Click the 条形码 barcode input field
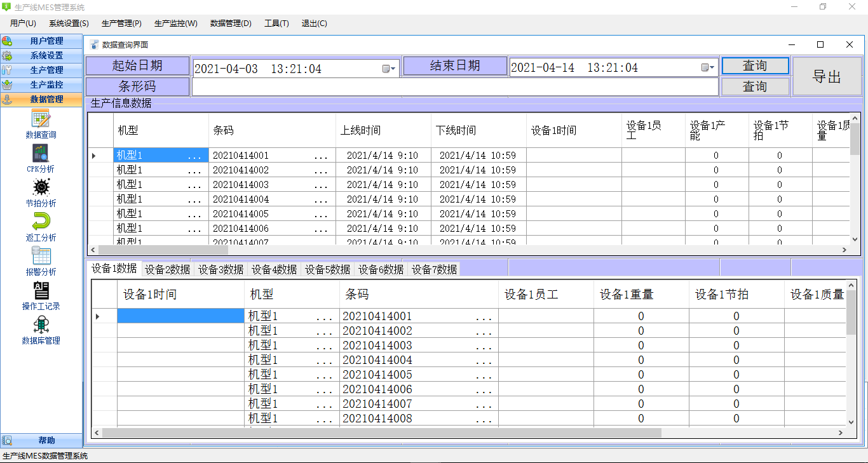The height and width of the screenshot is (463, 868). pyautogui.click(x=455, y=86)
